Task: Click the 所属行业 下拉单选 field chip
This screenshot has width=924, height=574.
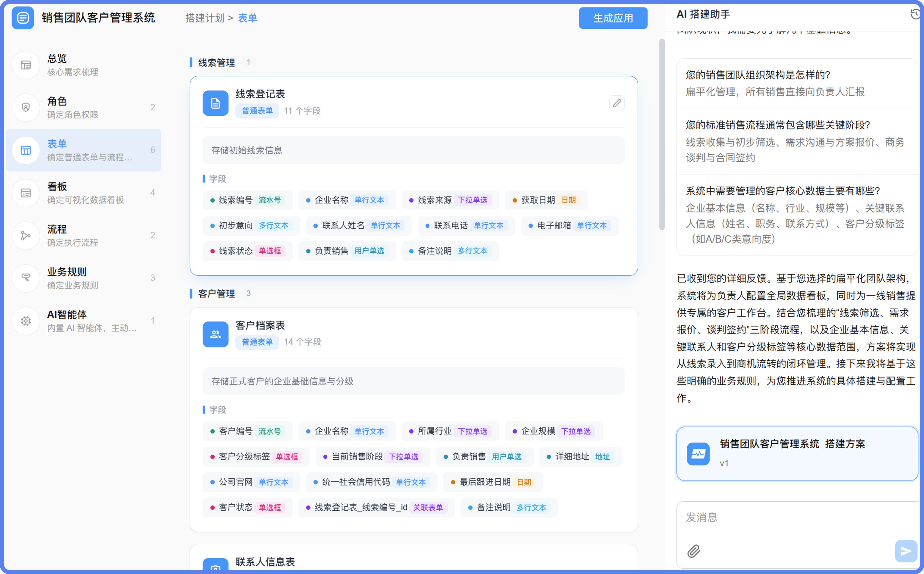Action: [450, 431]
